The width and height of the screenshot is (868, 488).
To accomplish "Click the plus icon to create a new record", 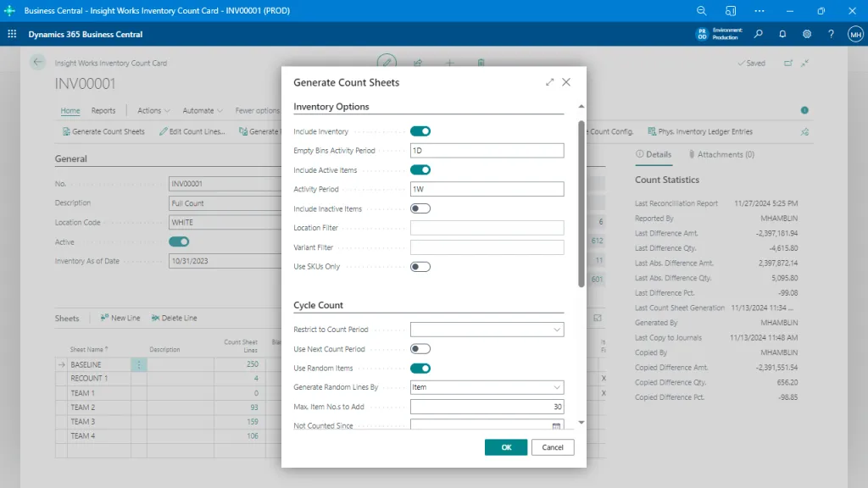I will coord(449,63).
